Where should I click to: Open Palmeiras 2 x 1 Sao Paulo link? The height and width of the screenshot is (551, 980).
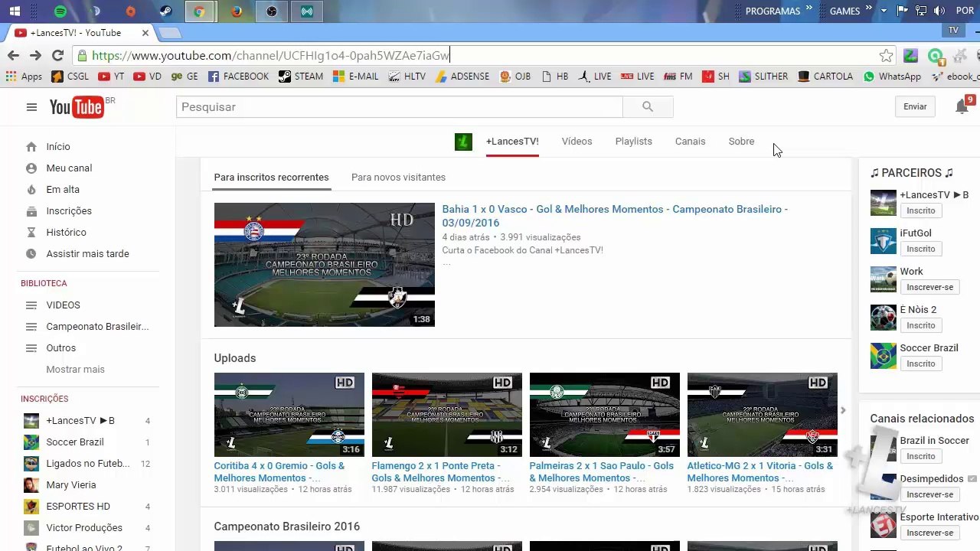click(602, 471)
